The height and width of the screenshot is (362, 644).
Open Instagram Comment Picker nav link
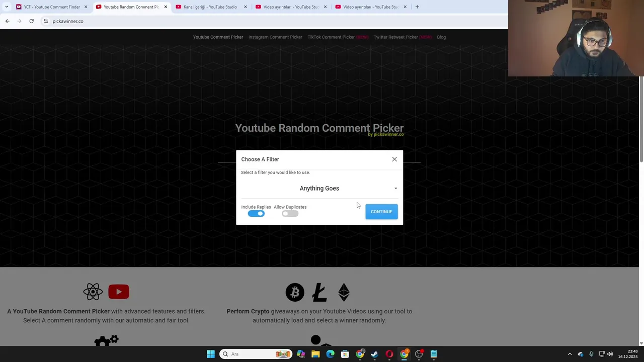[275, 37]
